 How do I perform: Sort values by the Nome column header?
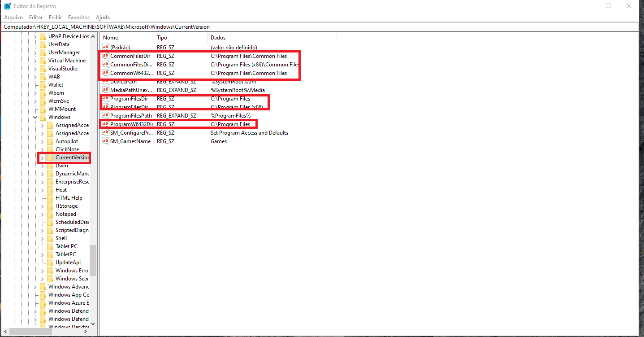[127, 38]
